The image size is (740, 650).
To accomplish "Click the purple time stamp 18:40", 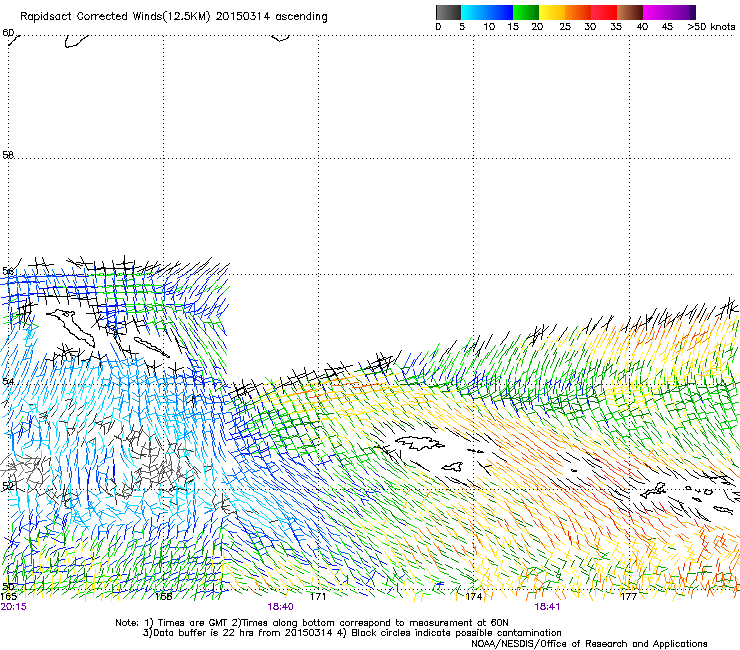I will [280, 607].
